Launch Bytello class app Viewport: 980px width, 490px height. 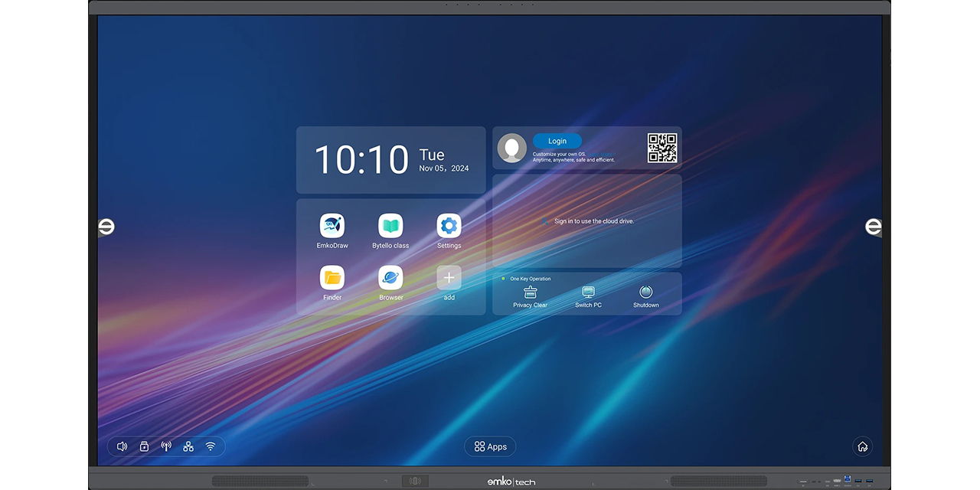tap(390, 227)
